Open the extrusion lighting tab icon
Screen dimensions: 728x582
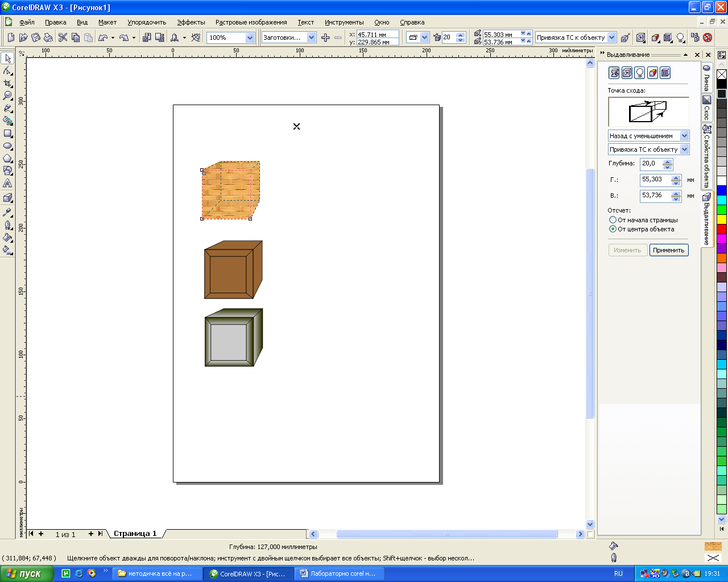pyautogui.click(x=640, y=73)
